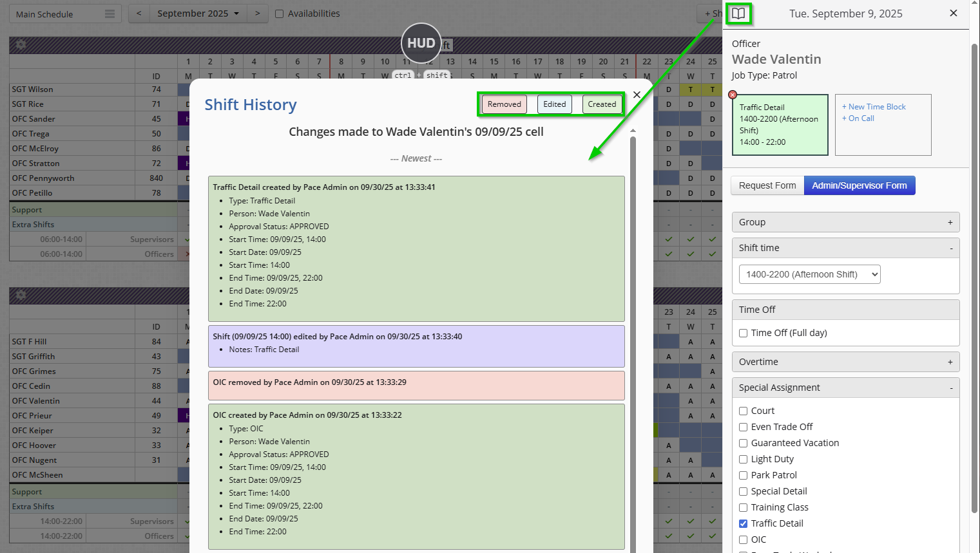Check Time Off (Full day)
The width and height of the screenshot is (980, 553).
[744, 333]
